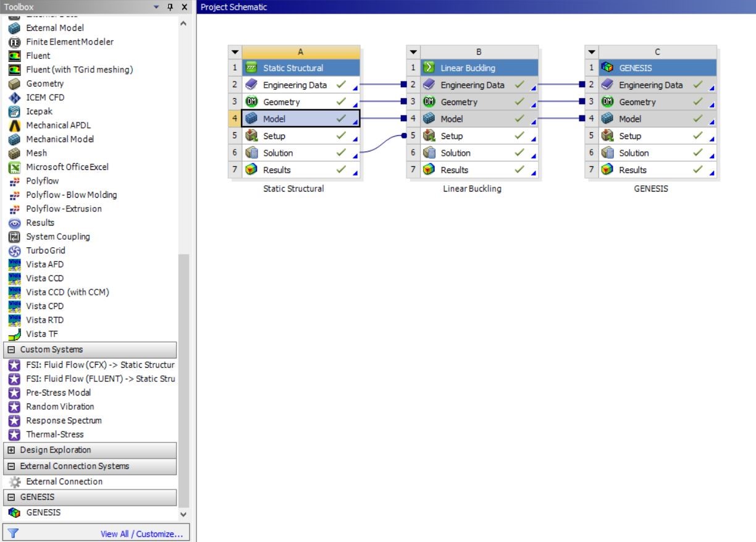Screen dimensions: 756x542
Task: Click the Finite Element Modeler icon
Action: (x=14, y=42)
